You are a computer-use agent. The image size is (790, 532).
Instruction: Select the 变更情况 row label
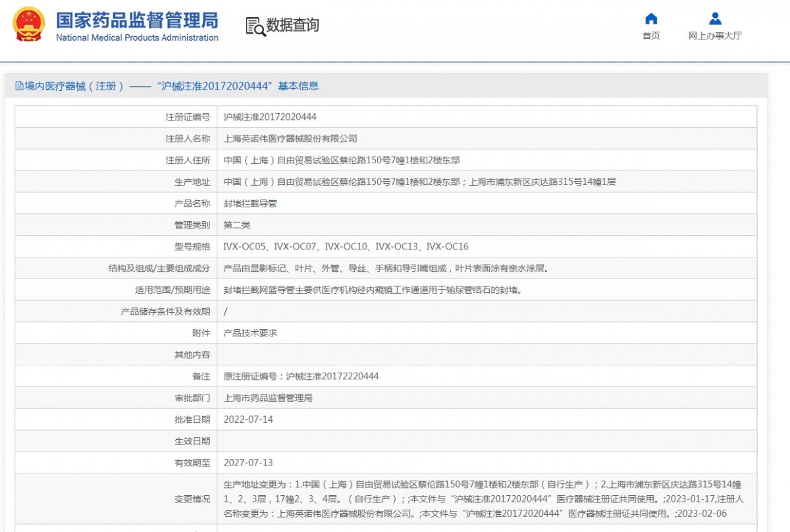click(x=192, y=499)
